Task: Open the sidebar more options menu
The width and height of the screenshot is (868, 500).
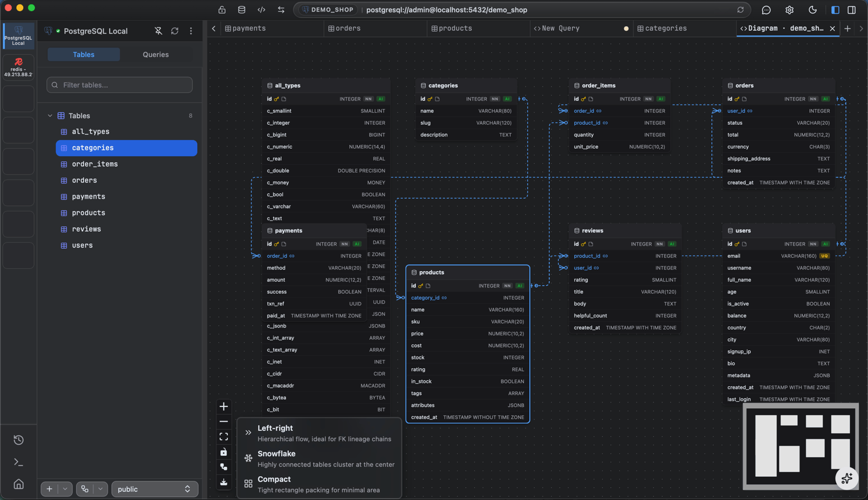Action: pyautogui.click(x=191, y=31)
